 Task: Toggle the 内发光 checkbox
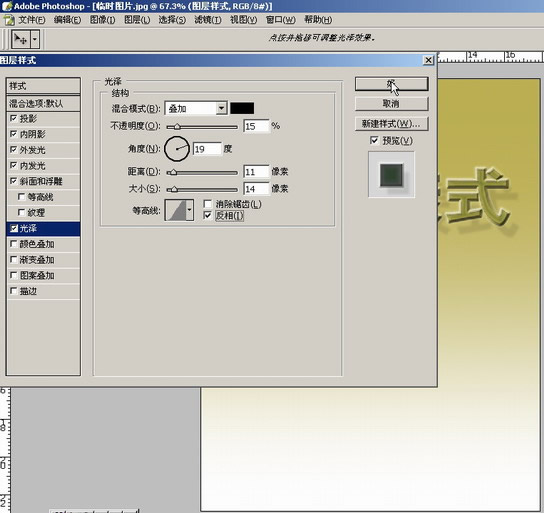click(x=14, y=165)
